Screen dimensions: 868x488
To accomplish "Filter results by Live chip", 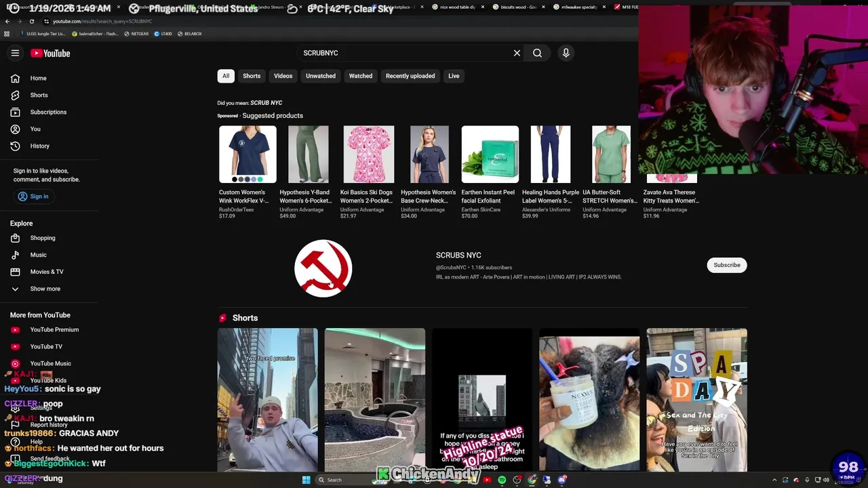I will pos(454,76).
